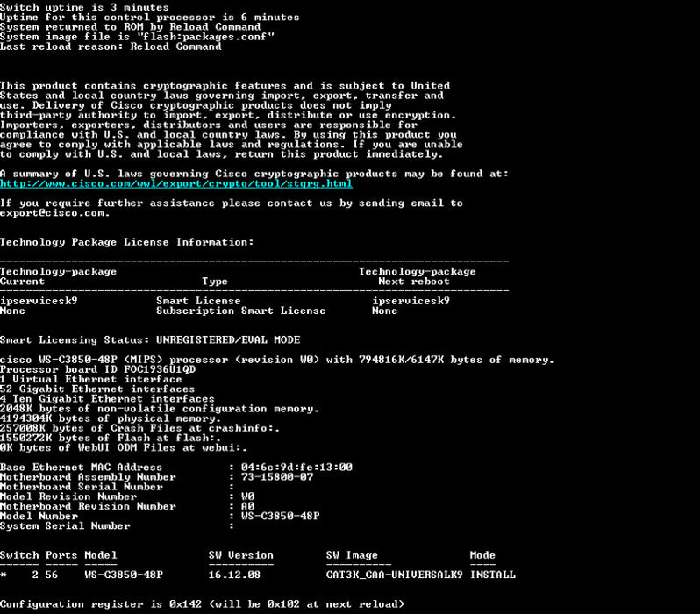The width and height of the screenshot is (700, 614).
Task: Click the 'System image file is' line
Action: coord(137,37)
